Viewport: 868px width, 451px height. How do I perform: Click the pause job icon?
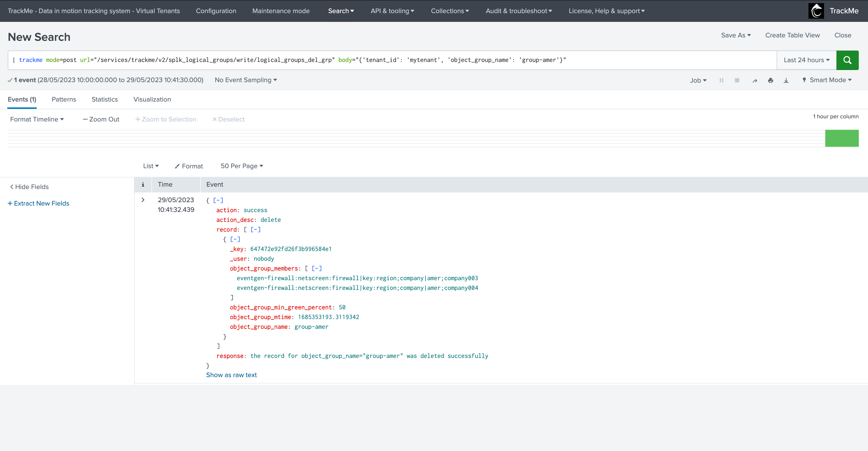(721, 80)
